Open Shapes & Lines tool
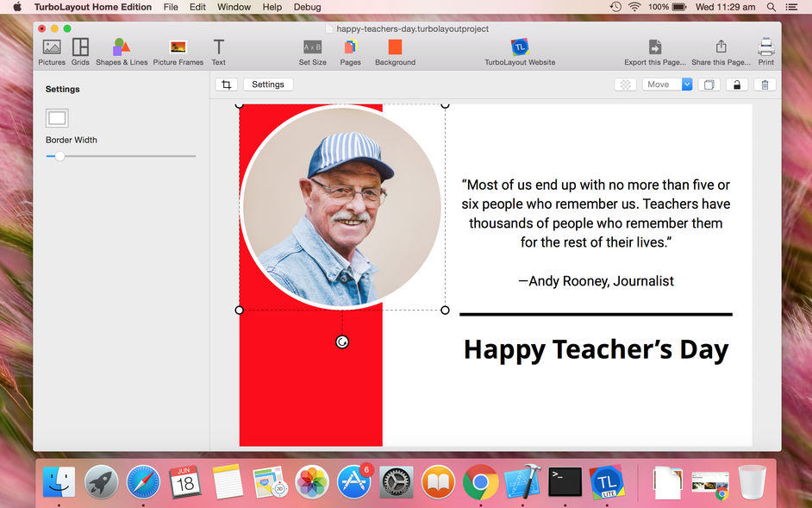This screenshot has width=812, height=508. tap(122, 52)
